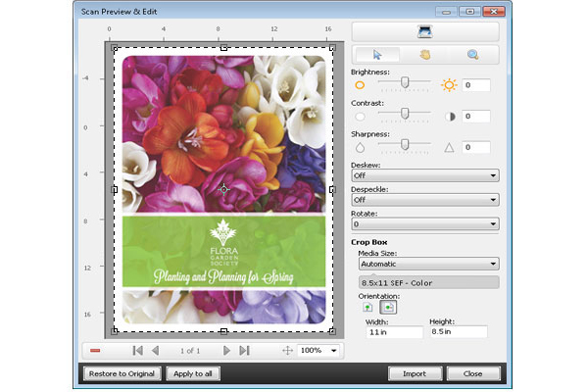Go to the previous page
The image size is (588, 392).
(x=156, y=350)
